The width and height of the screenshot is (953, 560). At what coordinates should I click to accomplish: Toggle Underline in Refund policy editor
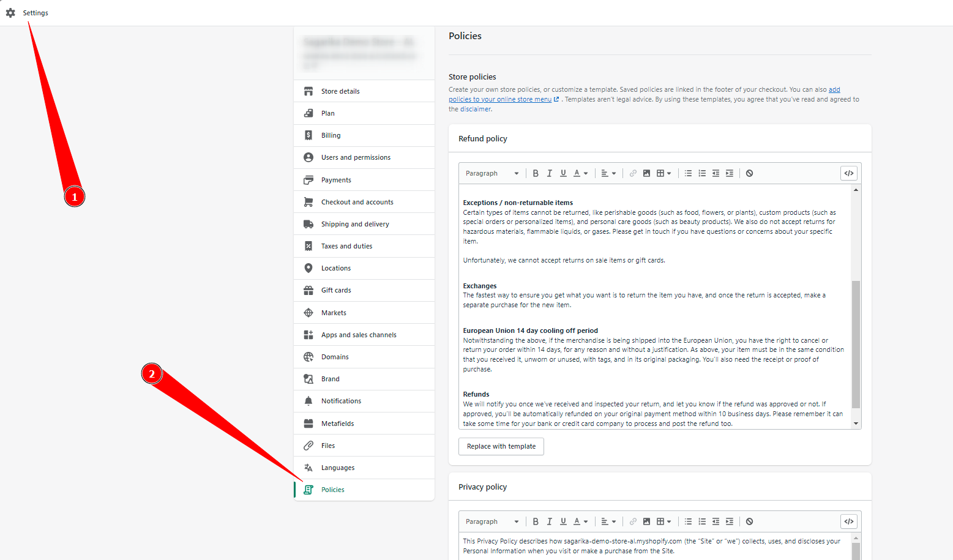click(x=563, y=173)
